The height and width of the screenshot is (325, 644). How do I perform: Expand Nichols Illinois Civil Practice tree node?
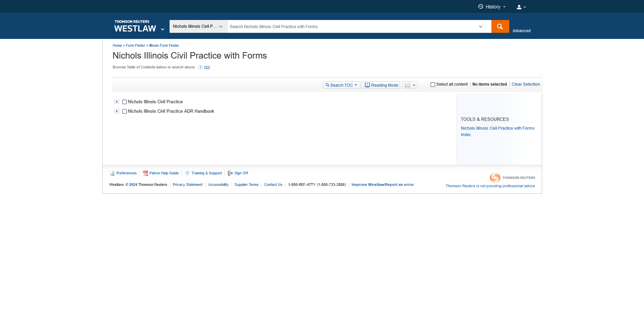coord(117,102)
